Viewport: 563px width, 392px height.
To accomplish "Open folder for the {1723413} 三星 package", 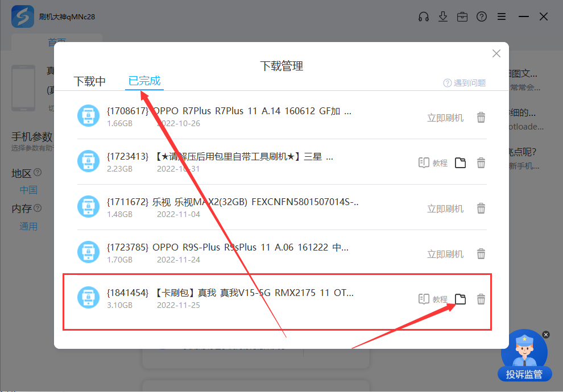I will coord(460,163).
